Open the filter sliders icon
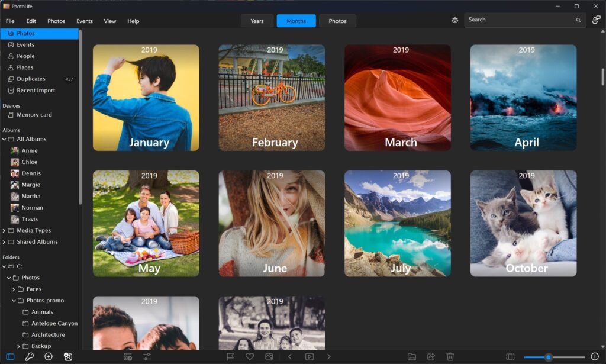 click(147, 357)
